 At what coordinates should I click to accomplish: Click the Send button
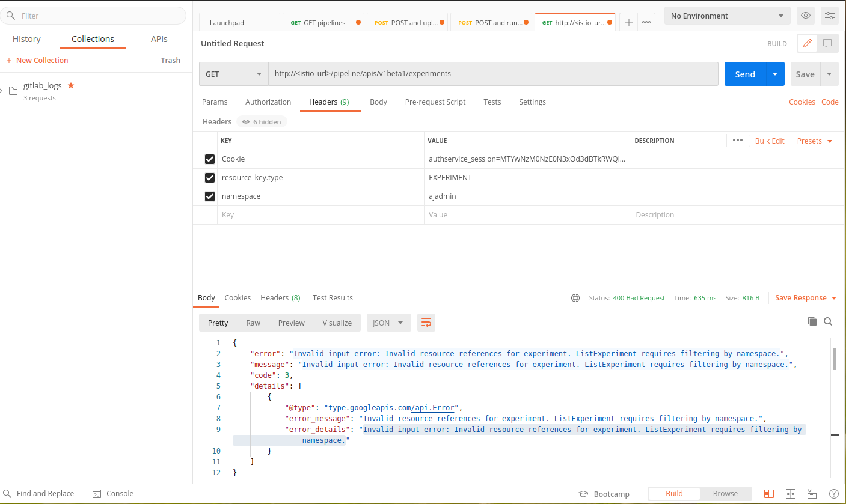[x=745, y=73]
